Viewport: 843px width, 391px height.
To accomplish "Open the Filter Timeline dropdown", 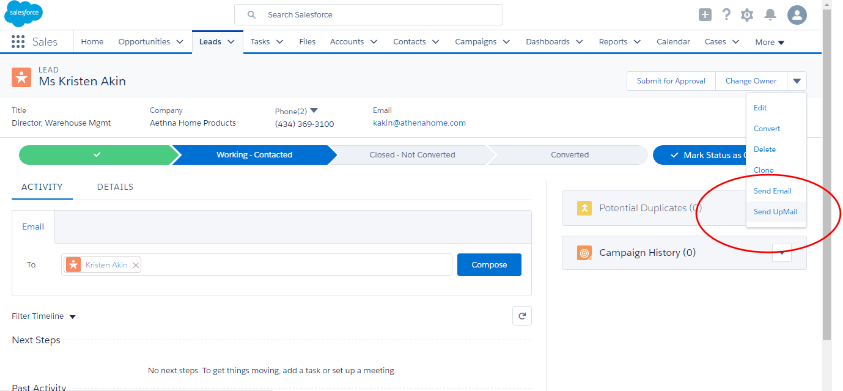I will click(x=73, y=317).
